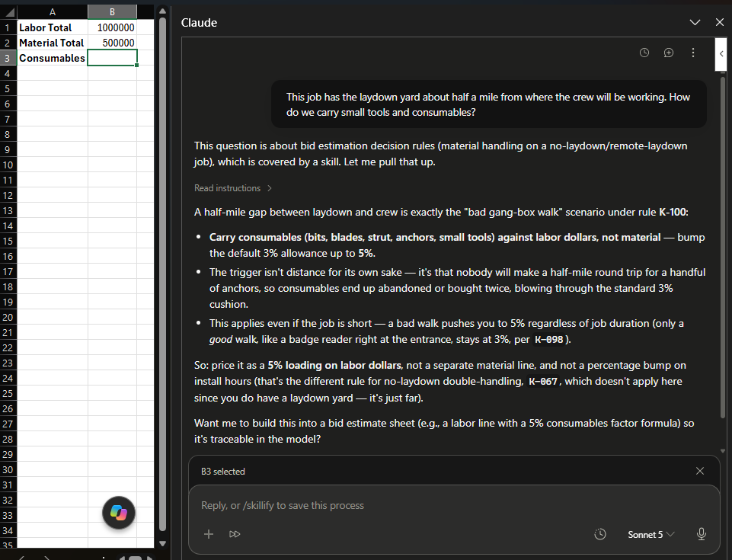Click the K-067 rule code

(543, 382)
